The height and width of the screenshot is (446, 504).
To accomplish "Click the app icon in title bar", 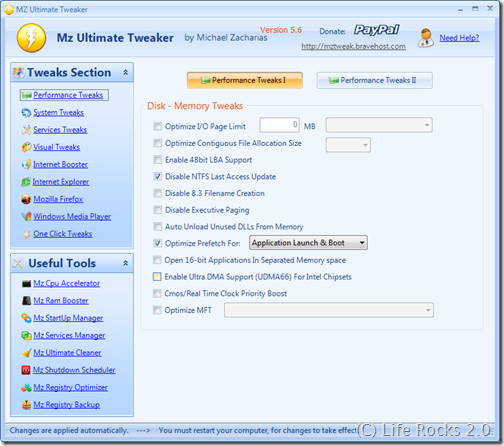I will 9,10.
